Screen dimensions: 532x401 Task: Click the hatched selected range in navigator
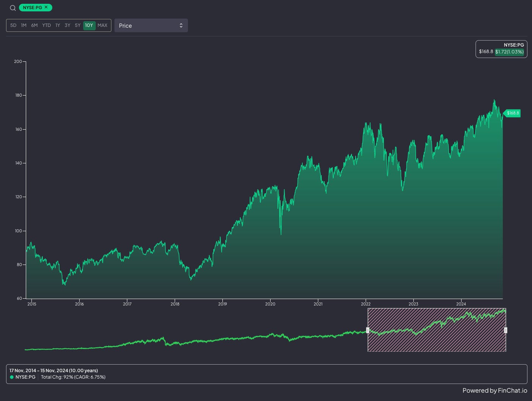(437, 330)
